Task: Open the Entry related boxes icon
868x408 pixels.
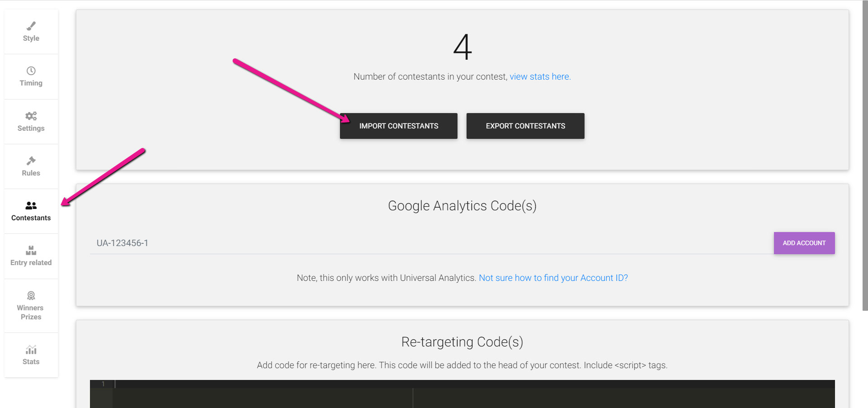Action: [x=31, y=250]
